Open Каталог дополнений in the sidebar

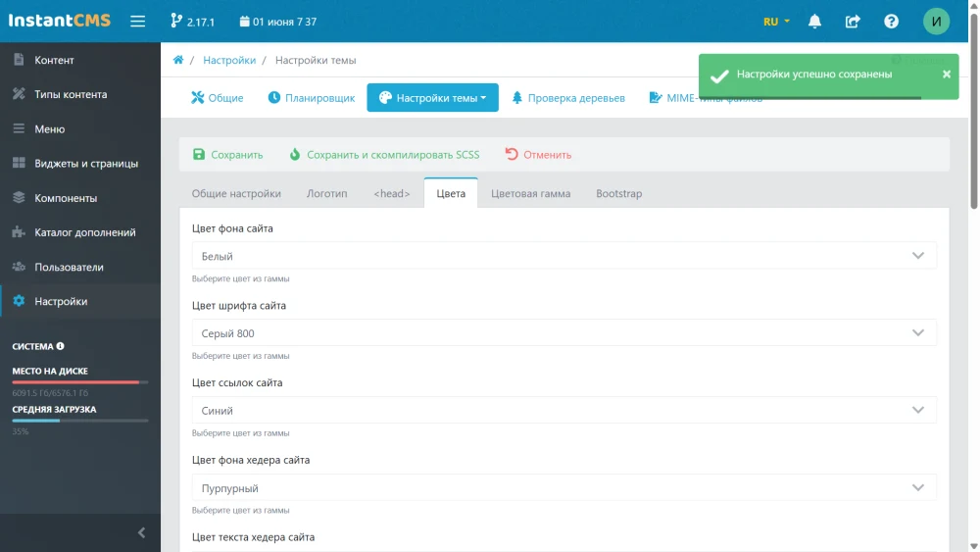point(80,232)
